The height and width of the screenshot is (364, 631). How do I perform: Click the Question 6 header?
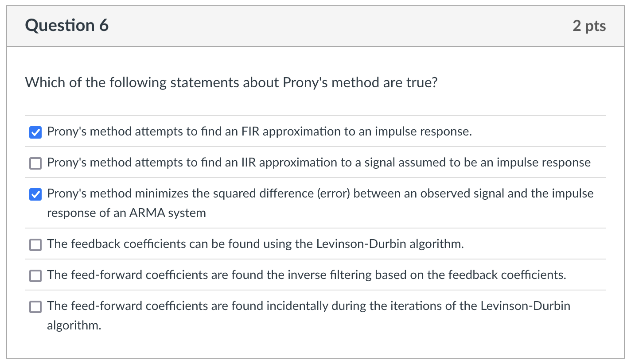(x=66, y=25)
